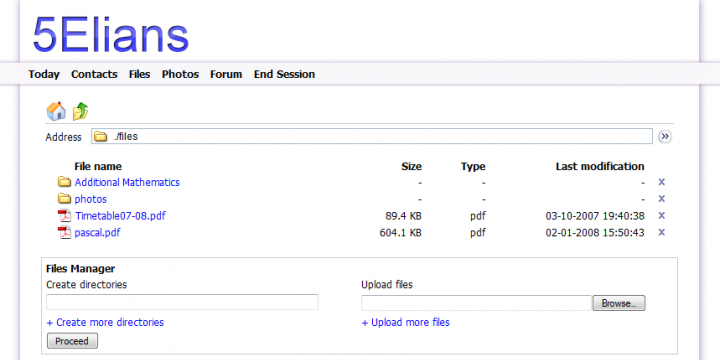The width and height of the screenshot is (720, 360).
Task: Click PDF icon beside Timetable07-08.pdf
Action: point(64,215)
